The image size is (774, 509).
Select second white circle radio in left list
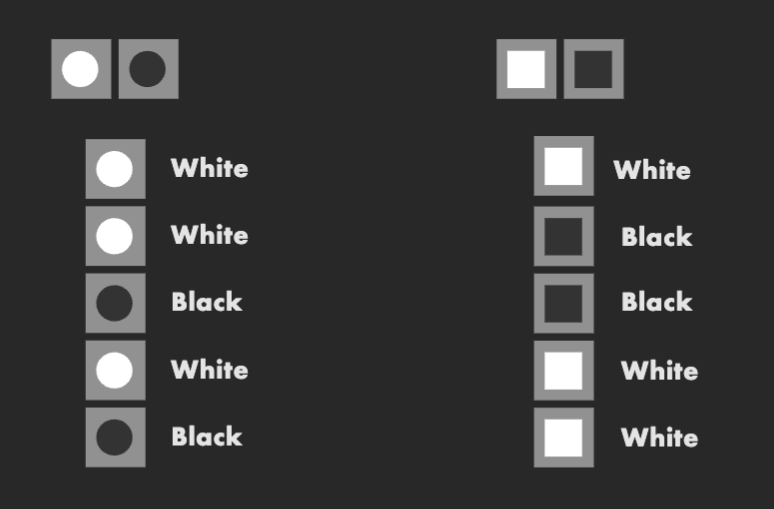pos(116,236)
